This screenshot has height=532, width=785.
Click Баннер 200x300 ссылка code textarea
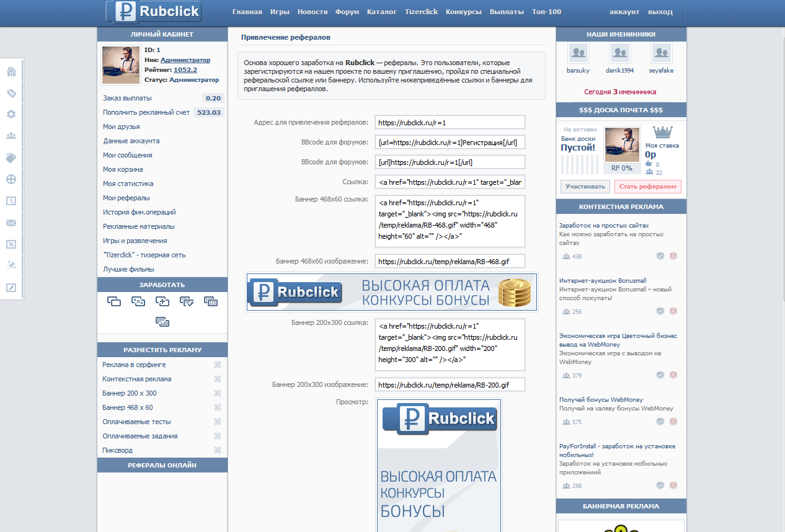click(450, 345)
